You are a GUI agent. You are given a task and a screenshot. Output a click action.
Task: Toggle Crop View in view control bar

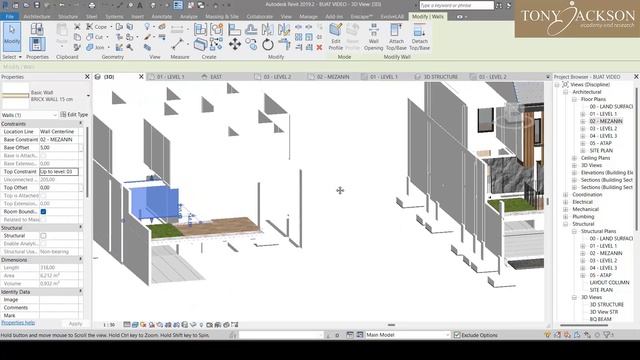coord(168,325)
